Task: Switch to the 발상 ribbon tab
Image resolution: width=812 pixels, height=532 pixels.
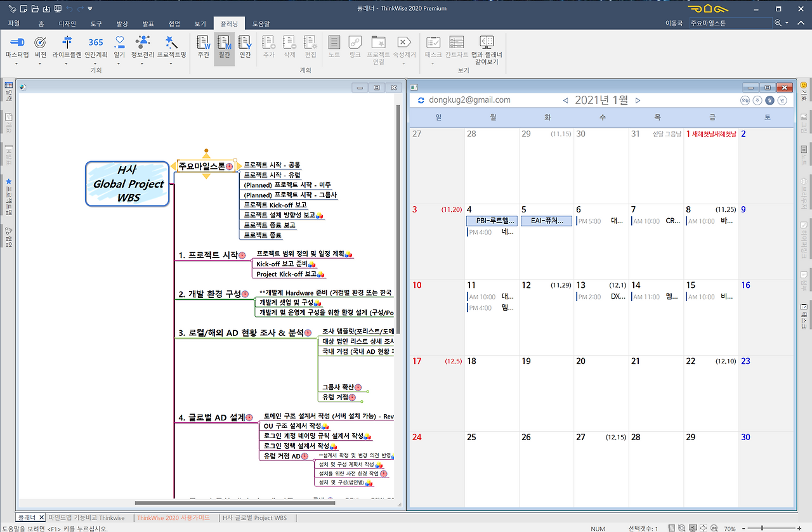Action: pyautogui.click(x=122, y=23)
